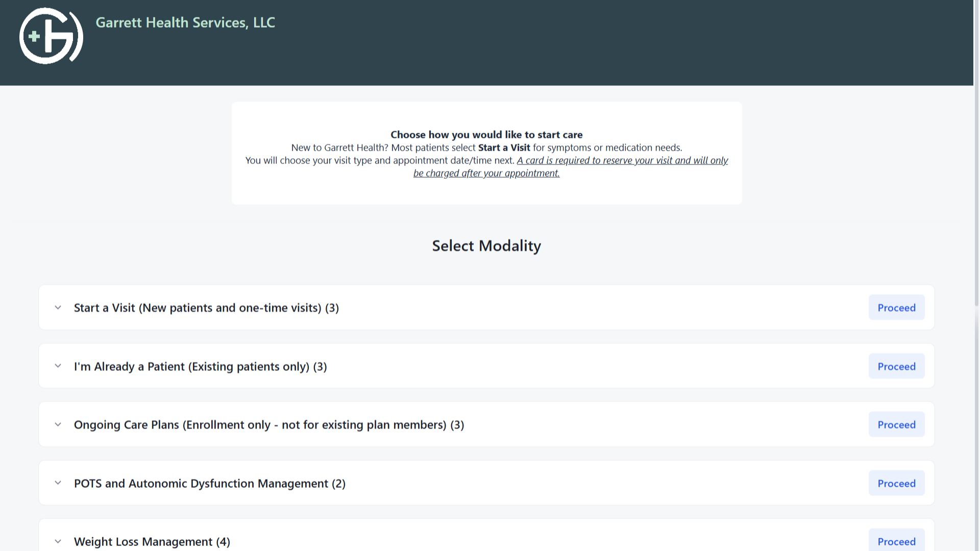Select Start a Visit (New patients) row label
Image resolution: width=980 pixels, height=551 pixels.
(206, 308)
